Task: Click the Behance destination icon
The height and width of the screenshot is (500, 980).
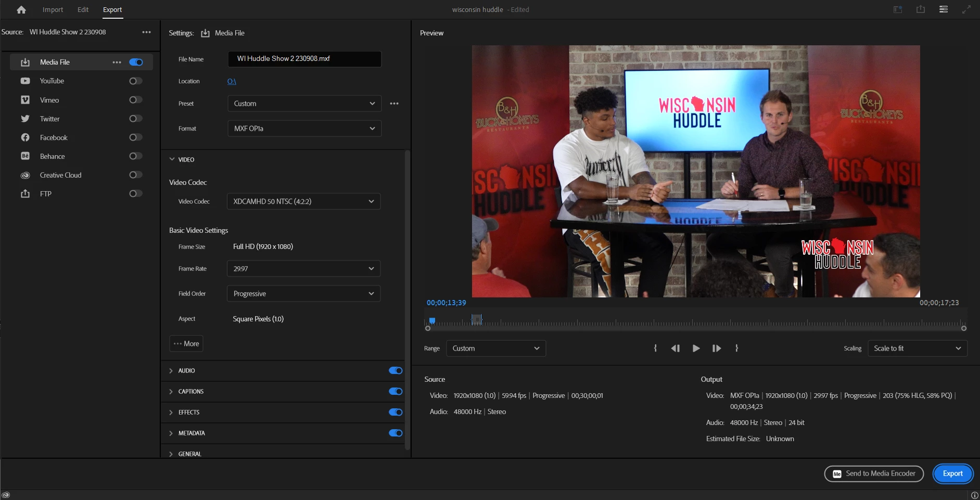Action: pyautogui.click(x=25, y=156)
